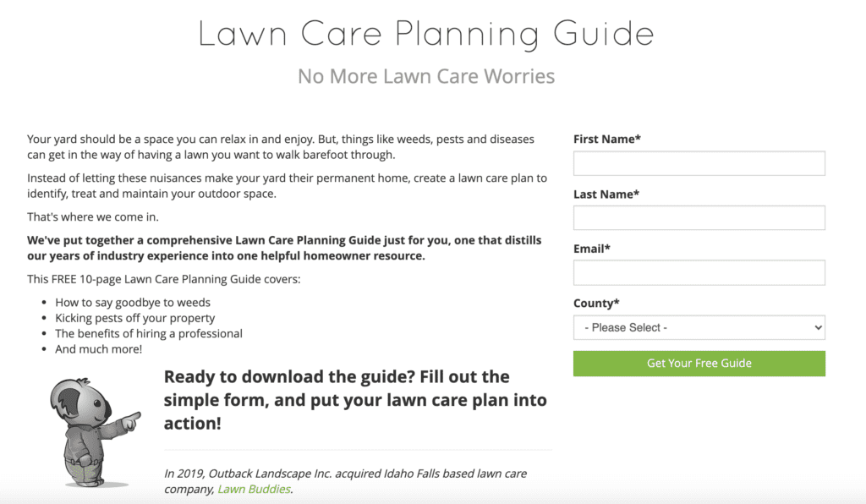This screenshot has width=866, height=504.
Task: Click the Last Name label
Action: click(x=606, y=194)
